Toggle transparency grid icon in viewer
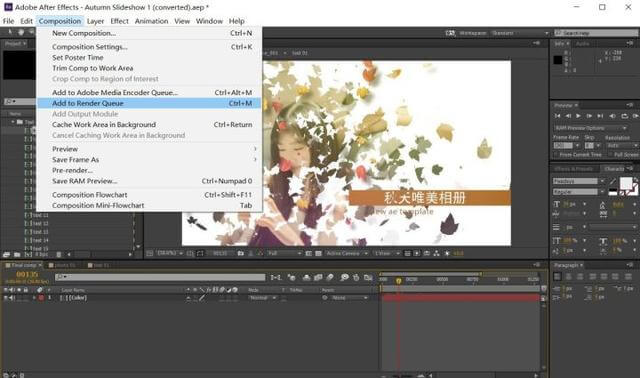Screen dimensions: 640x378 pos(318,253)
